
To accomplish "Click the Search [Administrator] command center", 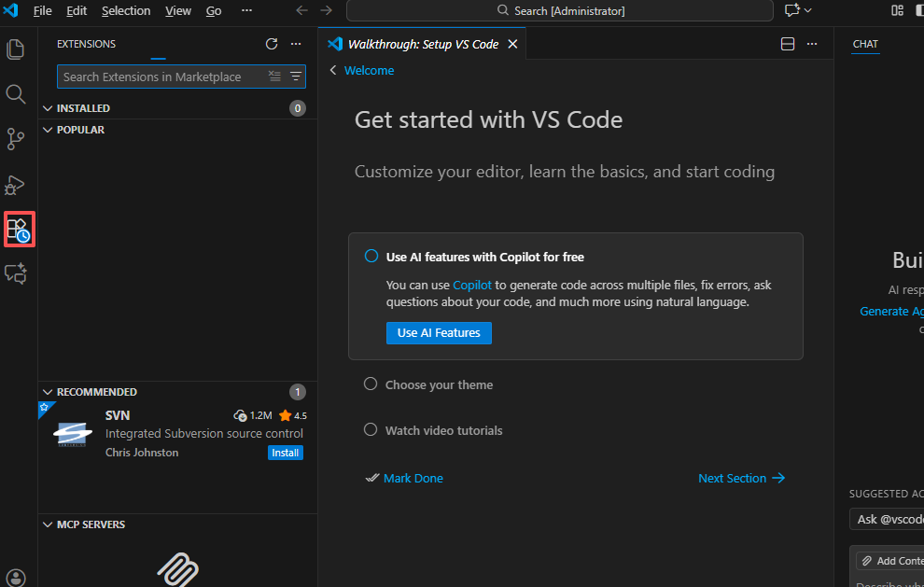I will coord(560,10).
